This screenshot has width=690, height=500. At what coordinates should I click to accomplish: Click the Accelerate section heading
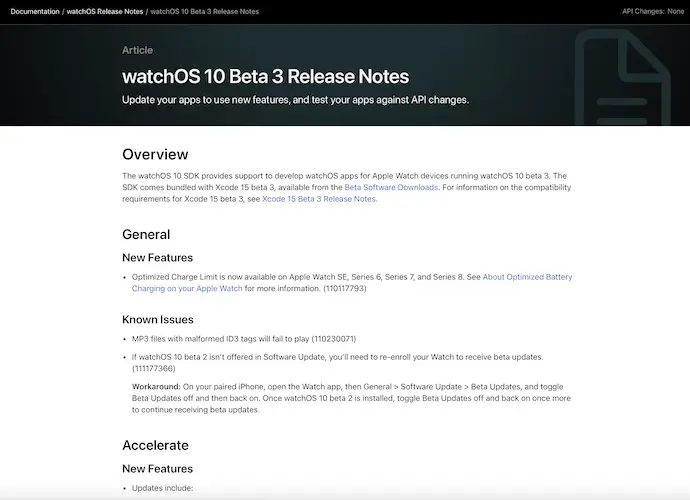(x=155, y=445)
